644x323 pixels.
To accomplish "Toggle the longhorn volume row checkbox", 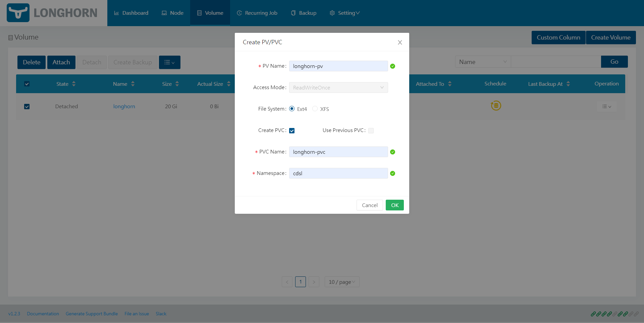I will click(27, 107).
